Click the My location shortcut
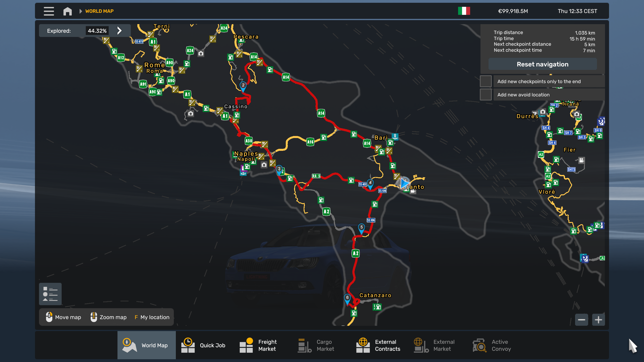 point(152,317)
